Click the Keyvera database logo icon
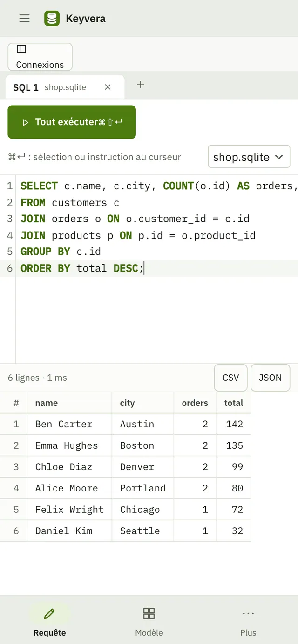298x644 pixels. tap(52, 18)
